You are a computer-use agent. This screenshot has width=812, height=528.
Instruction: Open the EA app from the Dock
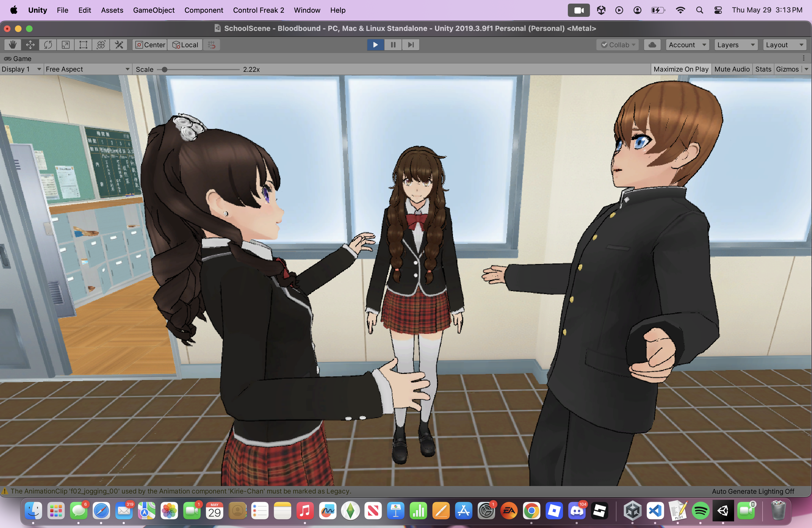(x=509, y=511)
